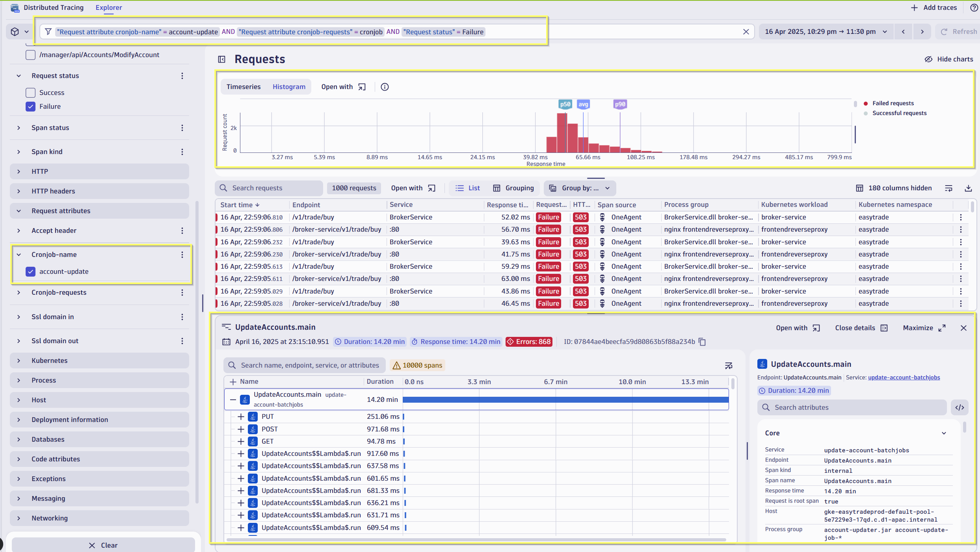The image size is (980, 552).
Task: Click the Failed requests legend dot
Action: [x=866, y=103]
